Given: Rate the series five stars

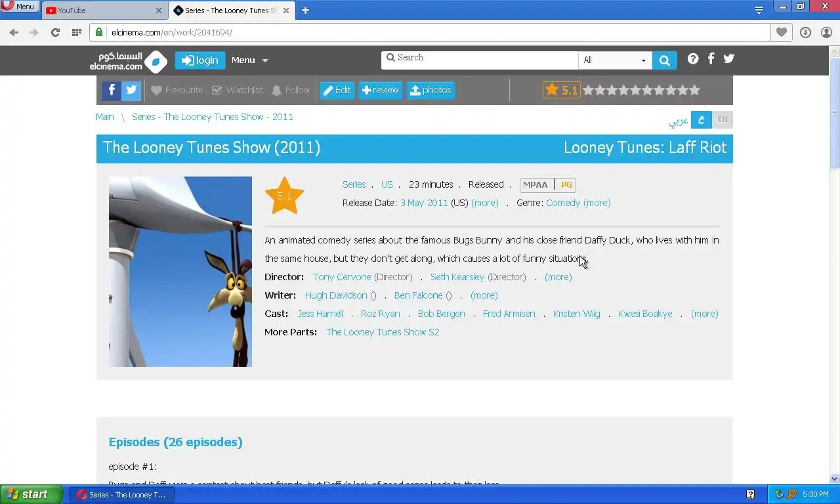Looking at the screenshot, I should [x=636, y=90].
